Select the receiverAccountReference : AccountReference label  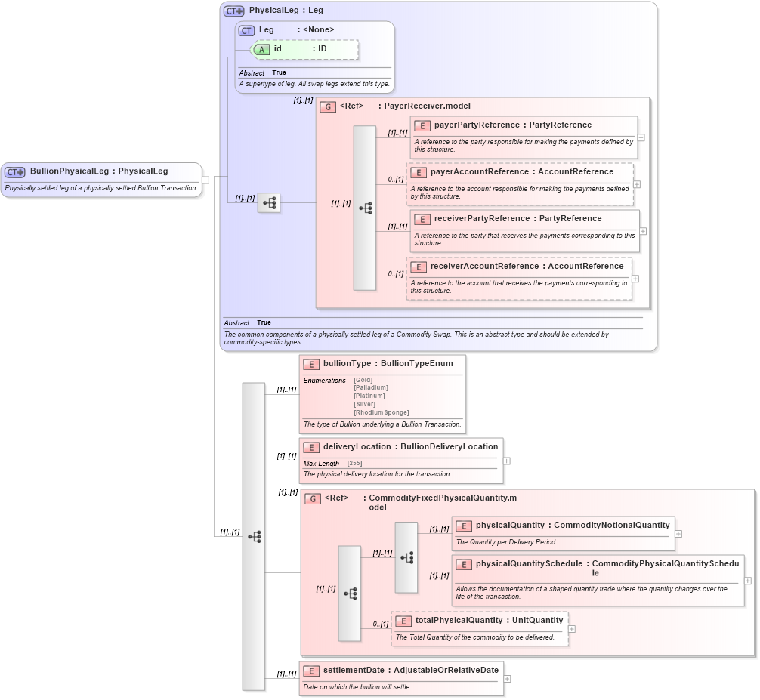click(x=527, y=266)
